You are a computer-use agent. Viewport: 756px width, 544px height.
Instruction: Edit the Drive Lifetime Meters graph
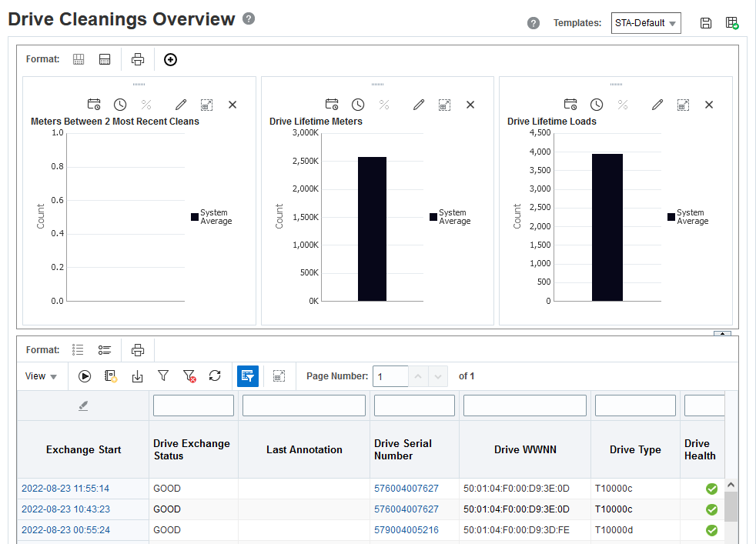point(419,105)
